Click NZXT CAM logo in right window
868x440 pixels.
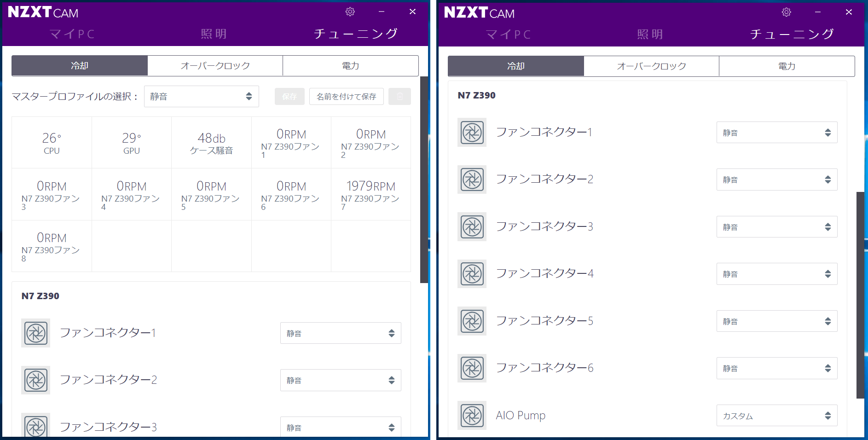pos(479,12)
